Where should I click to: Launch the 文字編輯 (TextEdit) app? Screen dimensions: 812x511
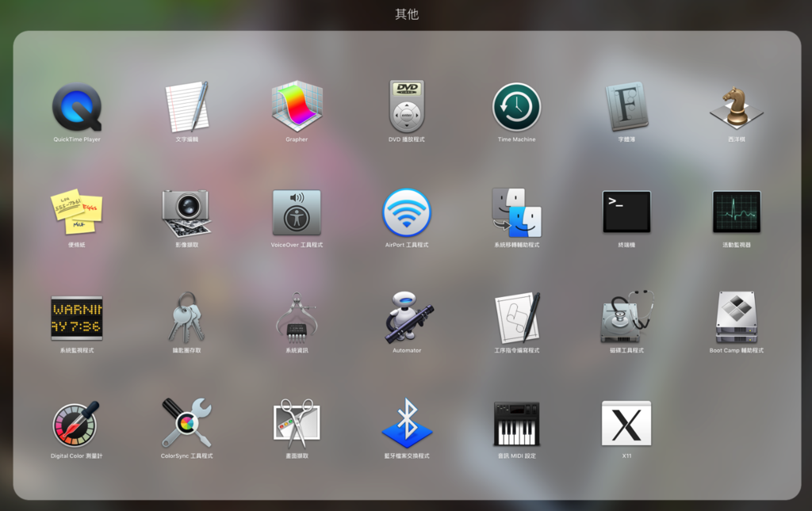click(187, 107)
